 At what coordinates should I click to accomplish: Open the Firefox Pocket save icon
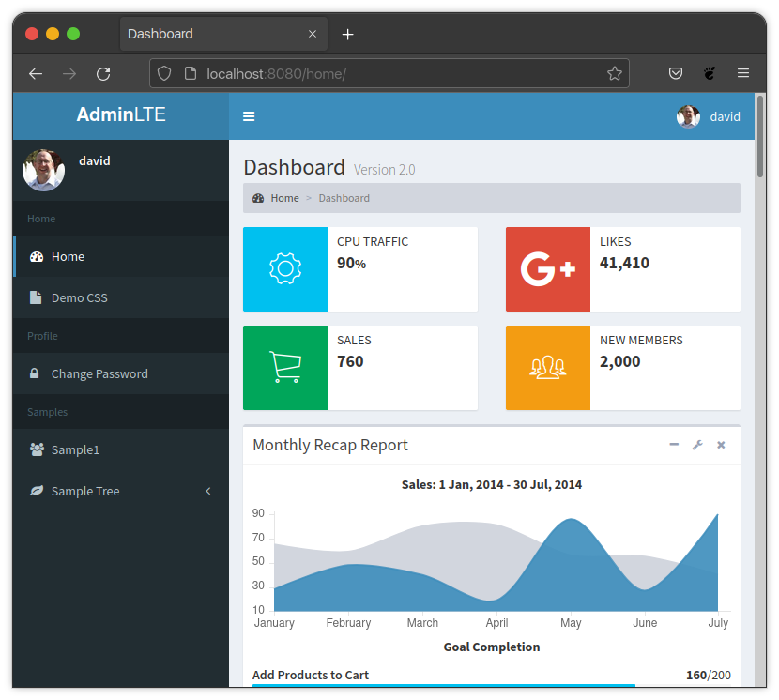tap(675, 73)
